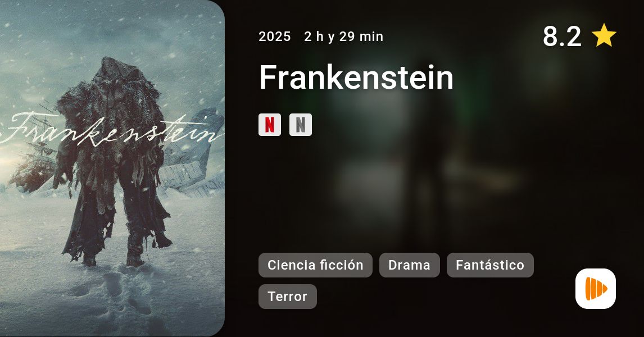Select the Drama genre chip
Image resolution: width=644 pixels, height=337 pixels.
click(x=410, y=265)
